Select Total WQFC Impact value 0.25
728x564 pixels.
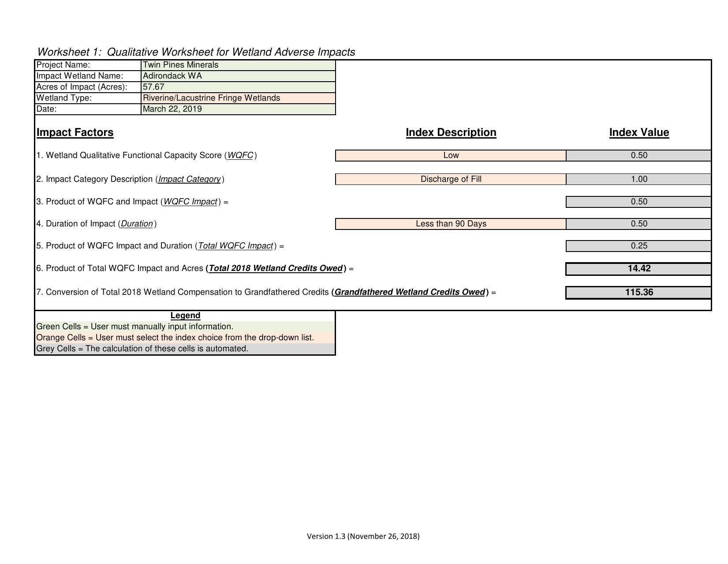[x=638, y=246]
